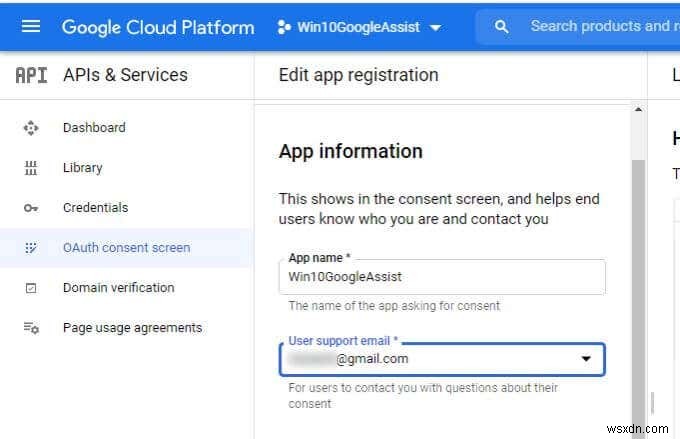Click the Page usage agreements icon
The height and width of the screenshot is (439, 680).
coord(31,328)
